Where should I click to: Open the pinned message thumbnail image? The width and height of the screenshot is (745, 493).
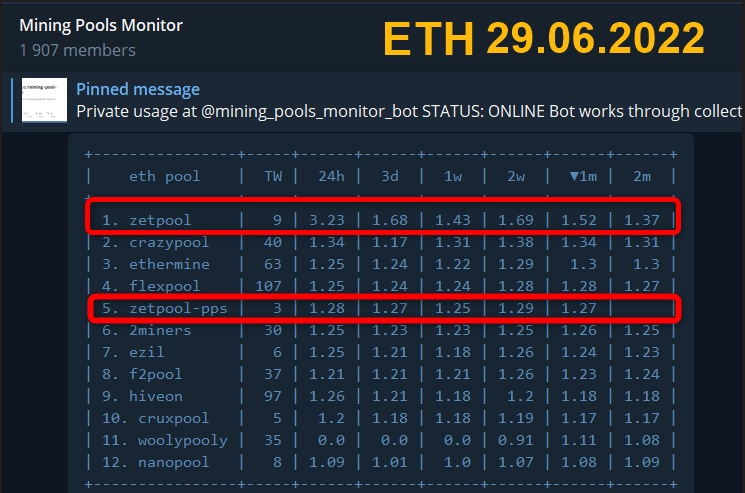[44, 100]
